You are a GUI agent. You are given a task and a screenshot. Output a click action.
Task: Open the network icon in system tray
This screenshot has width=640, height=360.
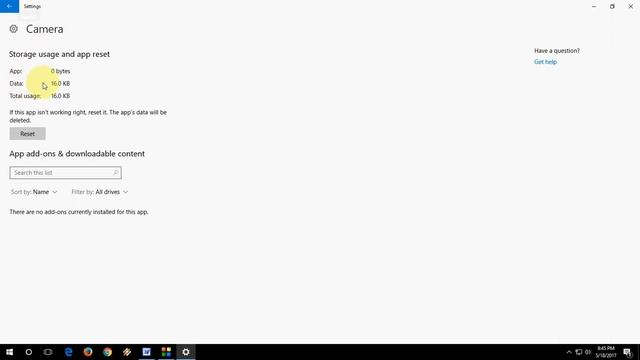tap(578, 352)
